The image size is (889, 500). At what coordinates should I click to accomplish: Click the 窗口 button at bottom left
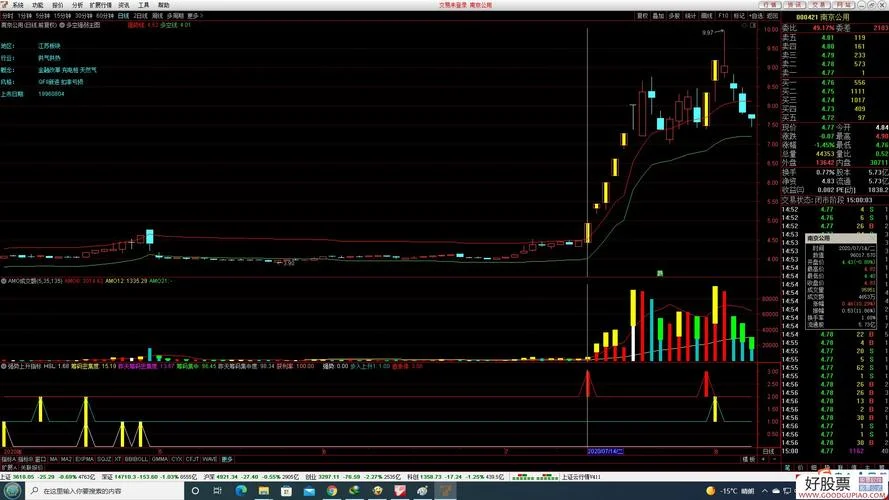[x=40, y=459]
